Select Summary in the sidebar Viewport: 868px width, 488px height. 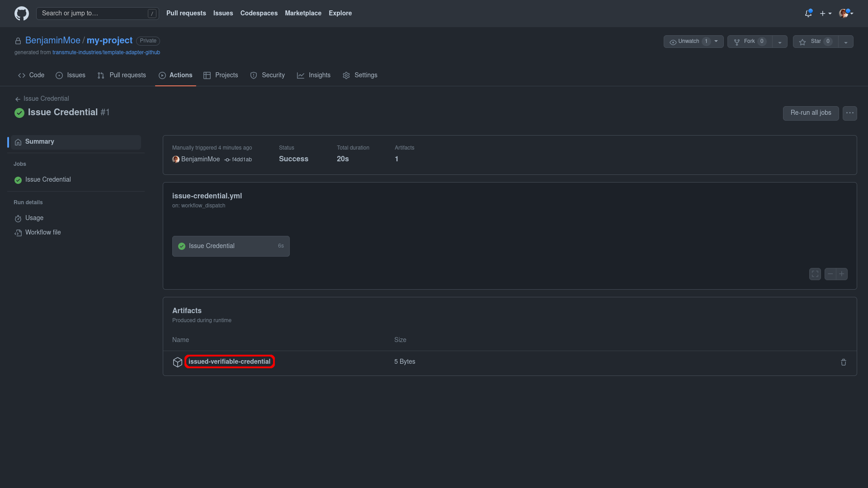[x=75, y=142]
